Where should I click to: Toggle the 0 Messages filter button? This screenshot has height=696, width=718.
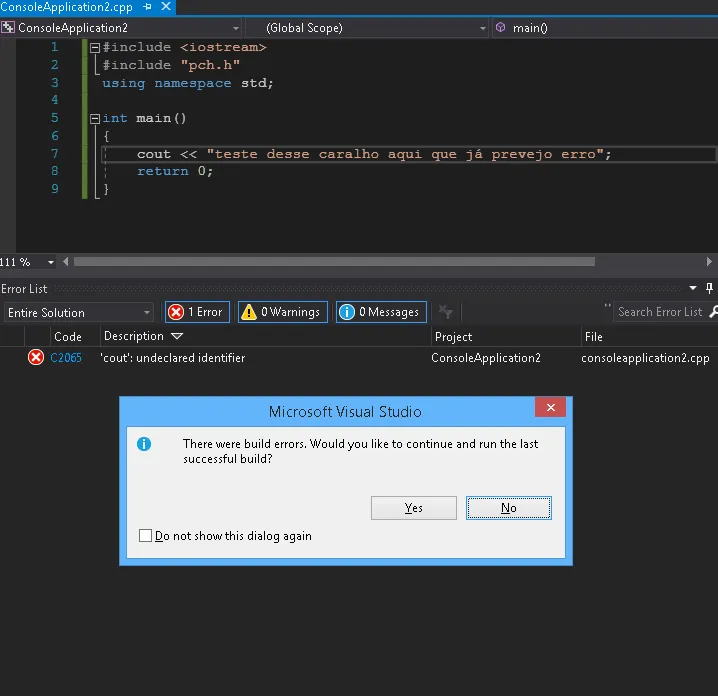click(x=381, y=312)
